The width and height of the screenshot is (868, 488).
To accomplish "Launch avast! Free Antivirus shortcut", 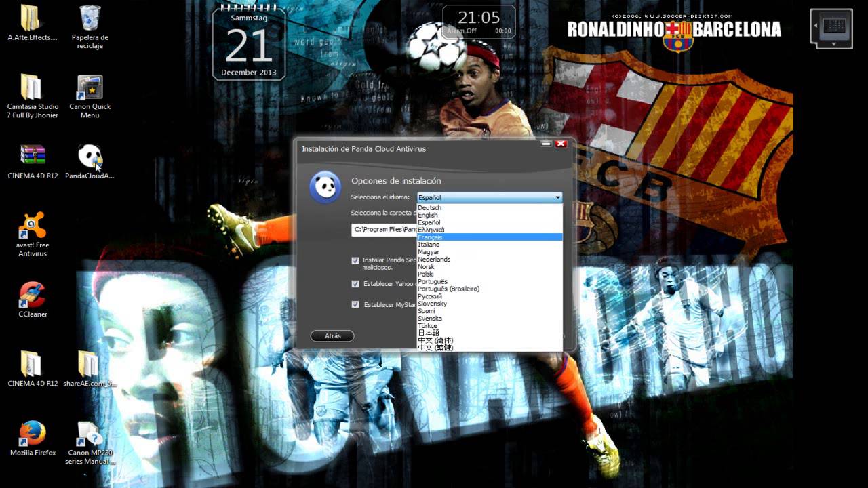I will click(33, 225).
